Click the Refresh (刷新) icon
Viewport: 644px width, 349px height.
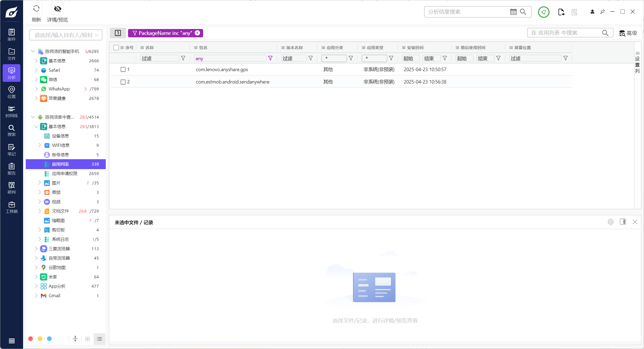[x=36, y=9]
